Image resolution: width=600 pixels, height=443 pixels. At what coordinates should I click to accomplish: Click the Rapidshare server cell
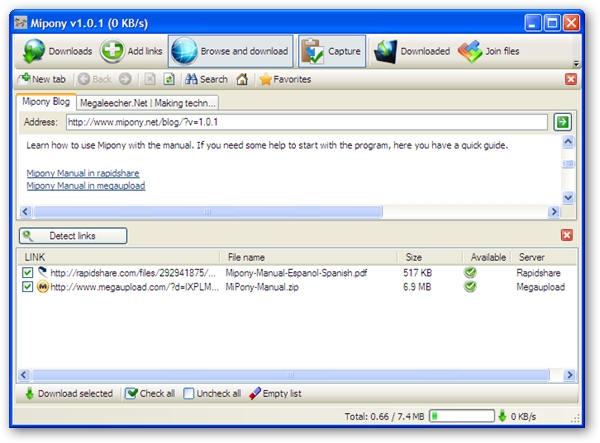point(538,273)
